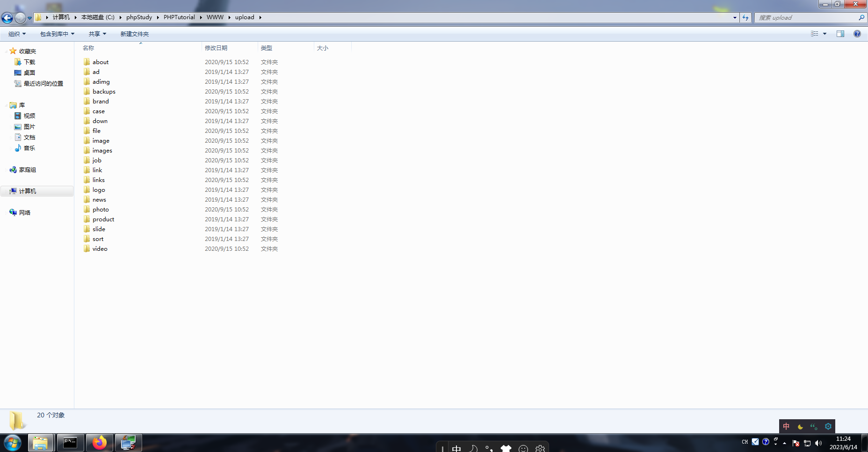This screenshot has width=868, height=452.
Task: Open the Command Prompt from the taskbar
Action: (70, 442)
